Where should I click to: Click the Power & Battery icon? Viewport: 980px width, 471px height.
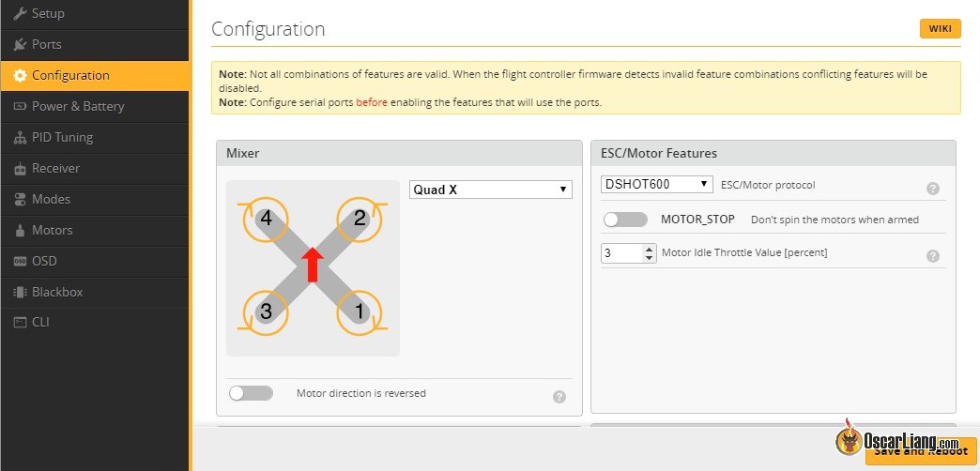tap(20, 107)
